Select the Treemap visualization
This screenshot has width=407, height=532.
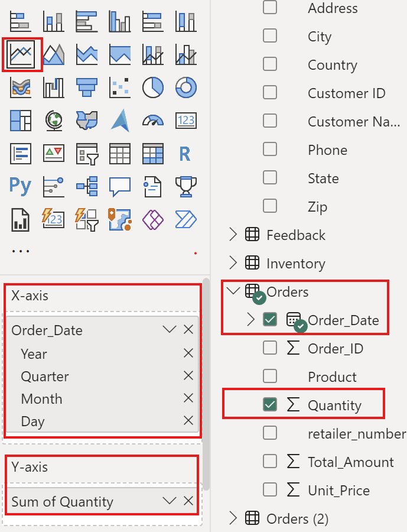click(x=21, y=121)
